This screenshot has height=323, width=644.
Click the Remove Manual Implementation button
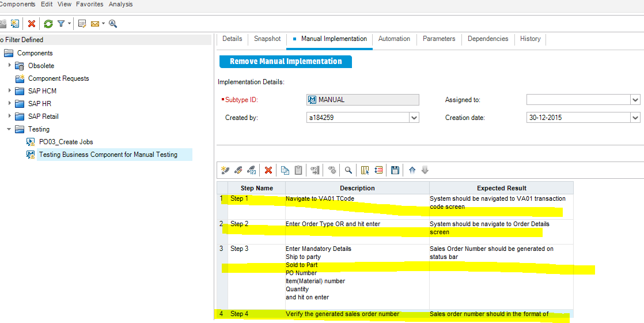pyautogui.click(x=286, y=62)
